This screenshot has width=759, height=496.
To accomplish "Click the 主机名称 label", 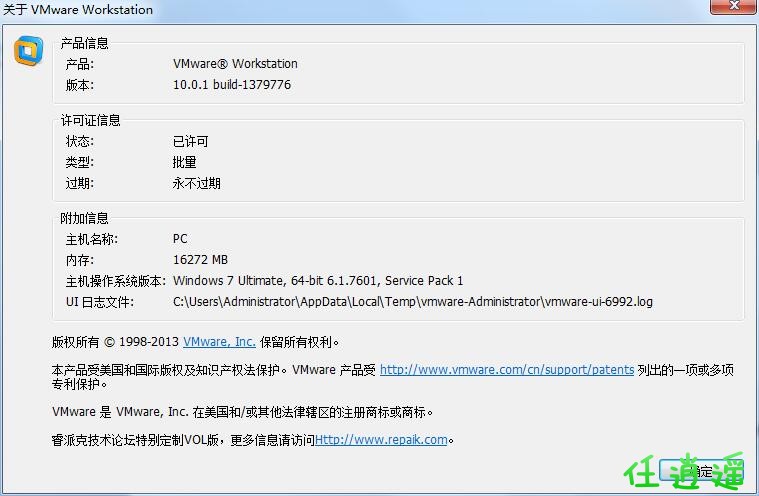I will (x=92, y=239).
